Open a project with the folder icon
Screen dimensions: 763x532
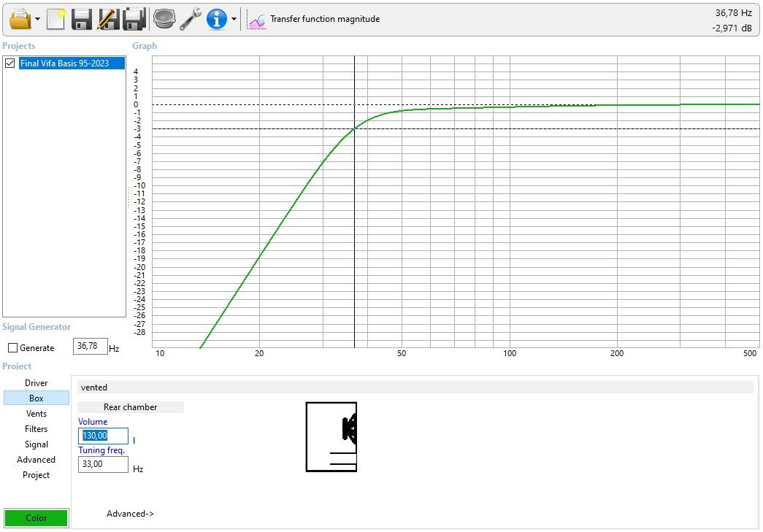point(20,19)
